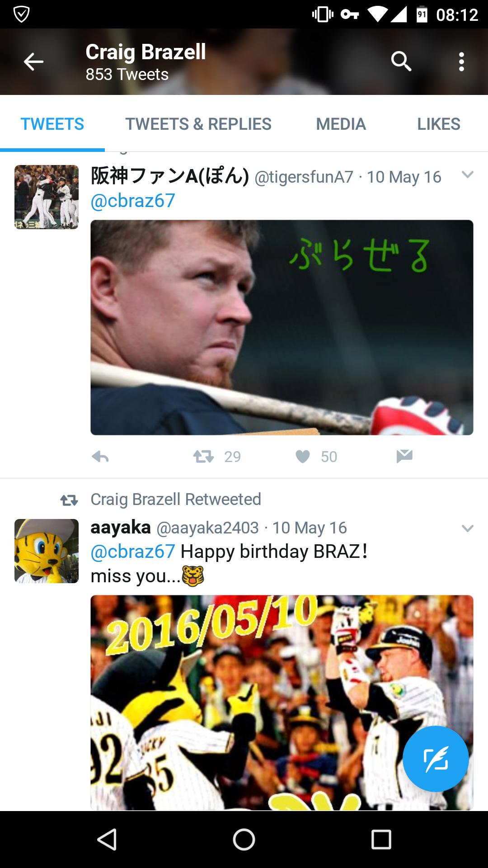Tap the back arrow in header
This screenshot has height=868, width=488.
[34, 61]
